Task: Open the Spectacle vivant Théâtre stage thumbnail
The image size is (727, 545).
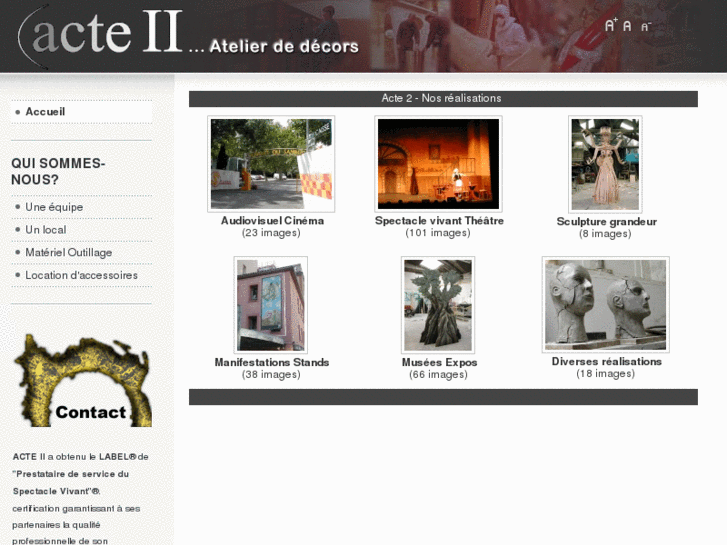Action: click(438, 164)
